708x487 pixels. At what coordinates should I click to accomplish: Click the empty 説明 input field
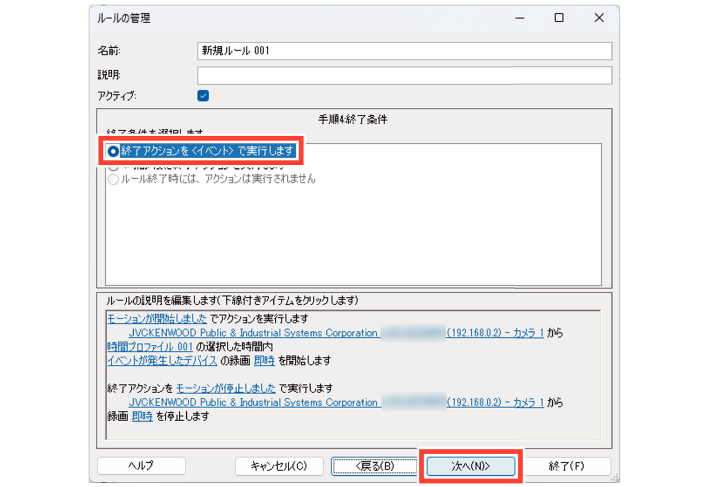[404, 75]
